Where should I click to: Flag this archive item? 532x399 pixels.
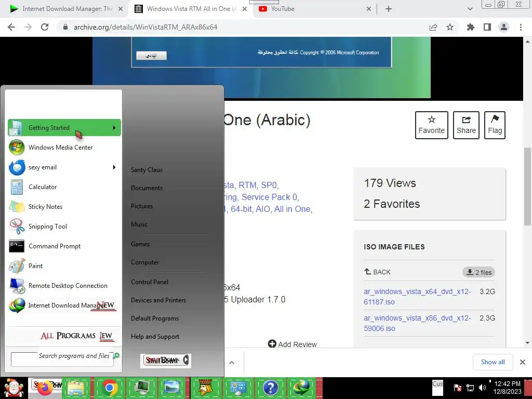point(495,125)
